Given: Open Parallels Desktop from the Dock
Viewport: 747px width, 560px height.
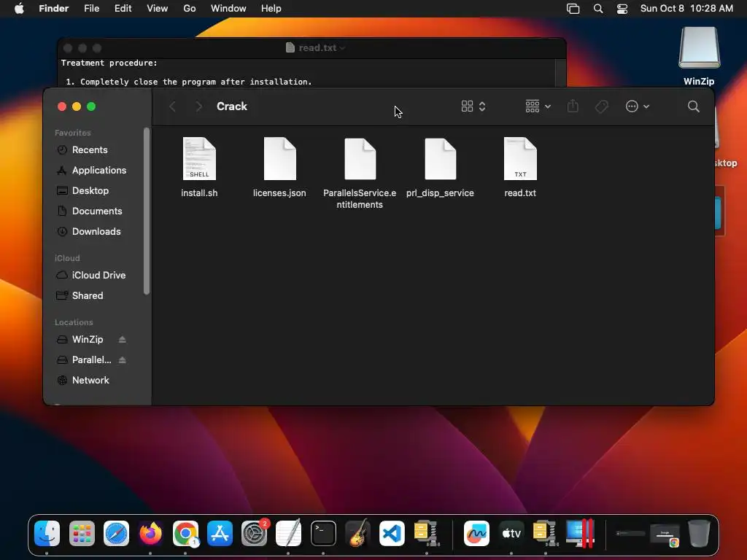Looking at the screenshot, I should pos(580,533).
